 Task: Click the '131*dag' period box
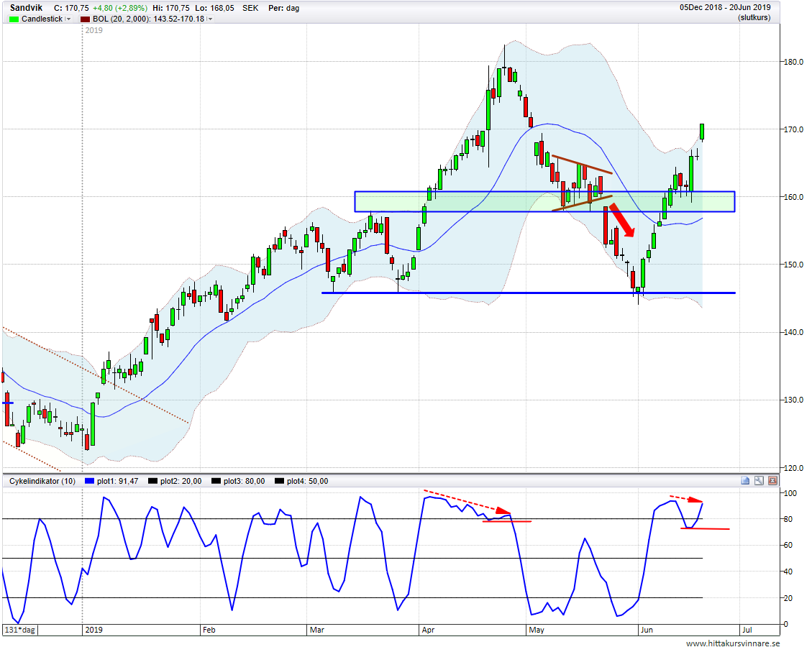click(x=19, y=630)
